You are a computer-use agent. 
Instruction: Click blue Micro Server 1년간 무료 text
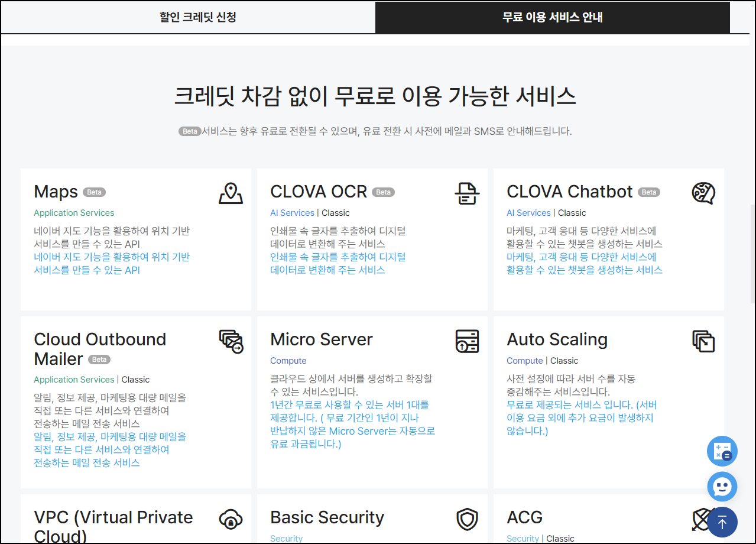(x=353, y=425)
